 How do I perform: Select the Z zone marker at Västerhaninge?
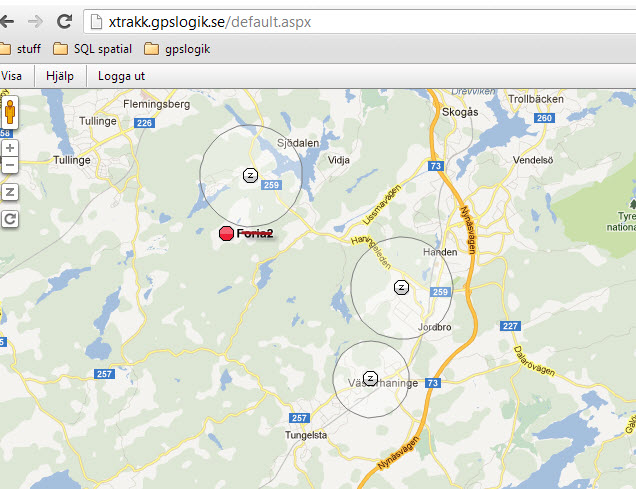click(x=370, y=378)
